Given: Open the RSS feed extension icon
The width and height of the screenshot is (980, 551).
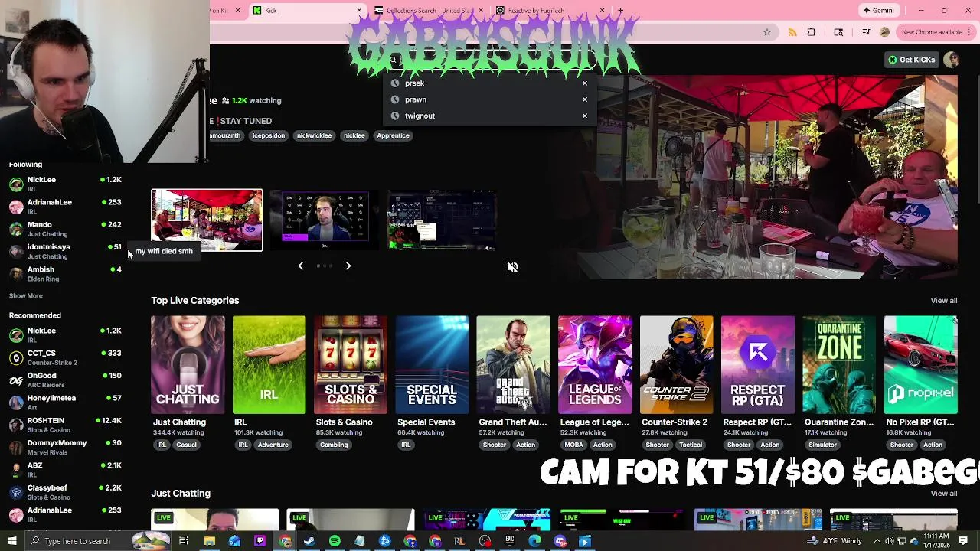Looking at the screenshot, I should 792,32.
